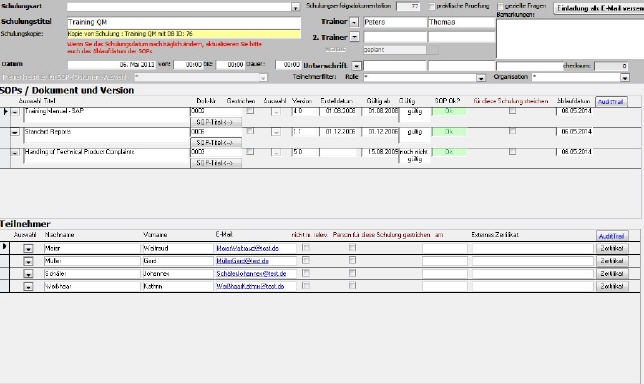Check 'für diese Schulung streichen' for Training Manual - SAP
This screenshot has height=384, width=644.
[512, 111]
